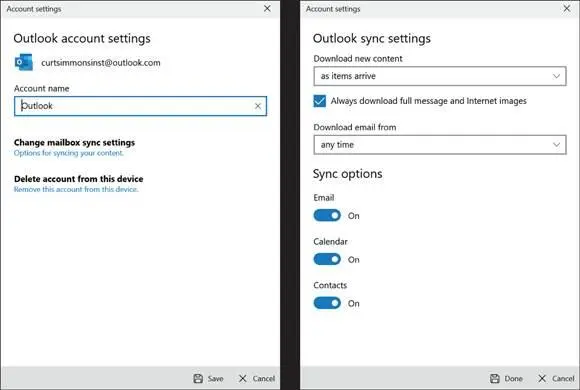Close the Outlook sync settings window

(567, 8)
